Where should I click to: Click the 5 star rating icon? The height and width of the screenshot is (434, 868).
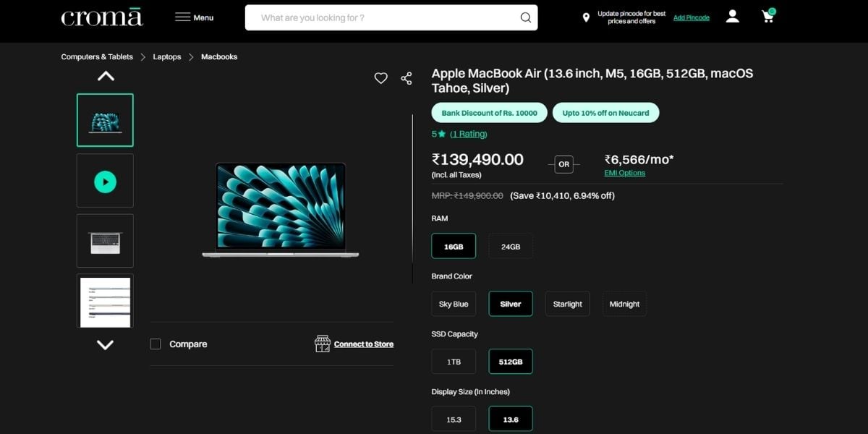(441, 134)
